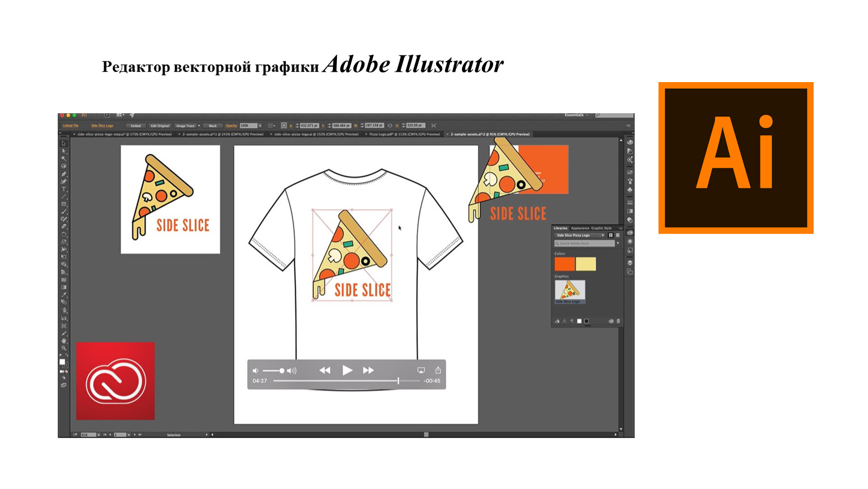868x489 pixels.
Task: Play the video
Action: click(x=347, y=370)
